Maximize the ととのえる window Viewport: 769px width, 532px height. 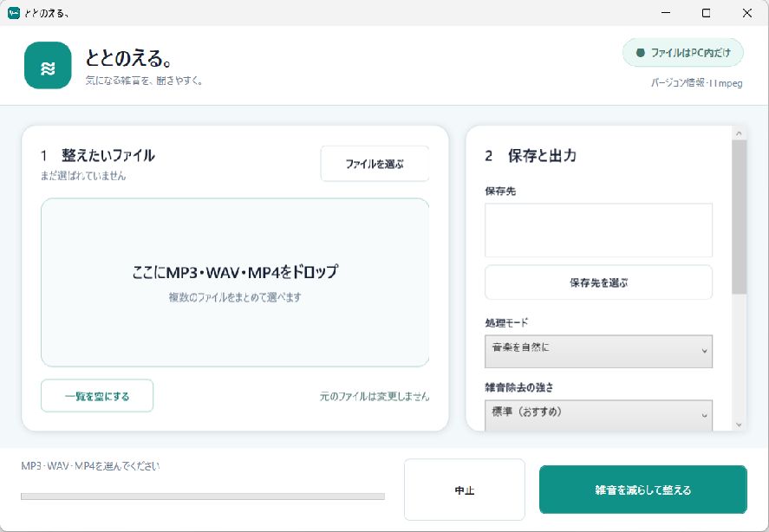(x=707, y=13)
